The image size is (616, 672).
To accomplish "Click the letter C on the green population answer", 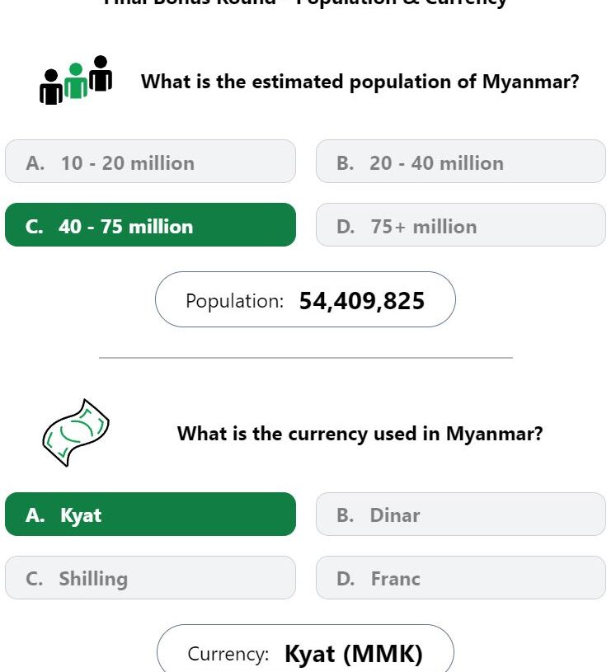I will [34, 227].
